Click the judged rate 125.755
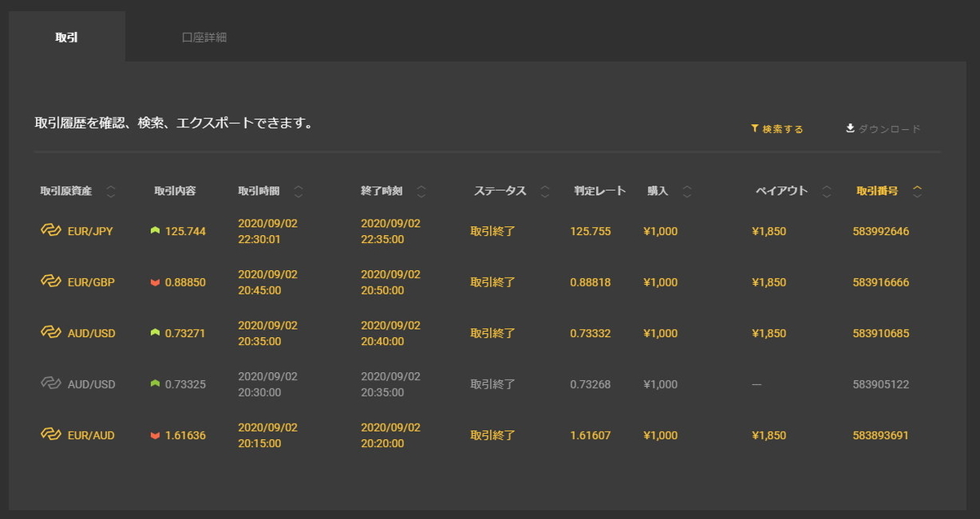Screen dimensions: 980x519 pos(590,231)
